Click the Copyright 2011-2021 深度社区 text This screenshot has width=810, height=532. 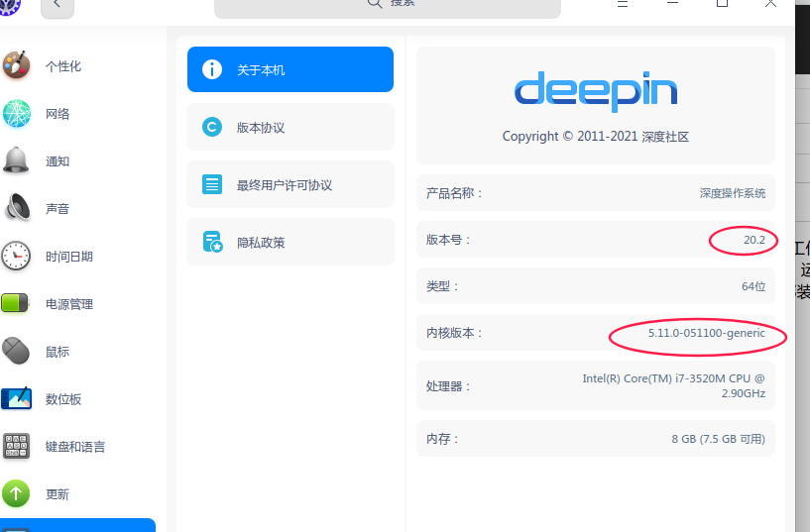(596, 137)
